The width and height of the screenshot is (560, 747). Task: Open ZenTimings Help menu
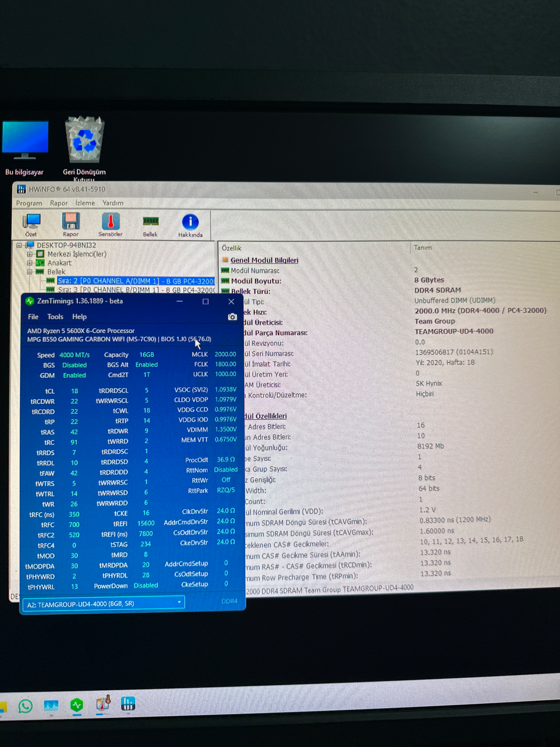[80, 317]
